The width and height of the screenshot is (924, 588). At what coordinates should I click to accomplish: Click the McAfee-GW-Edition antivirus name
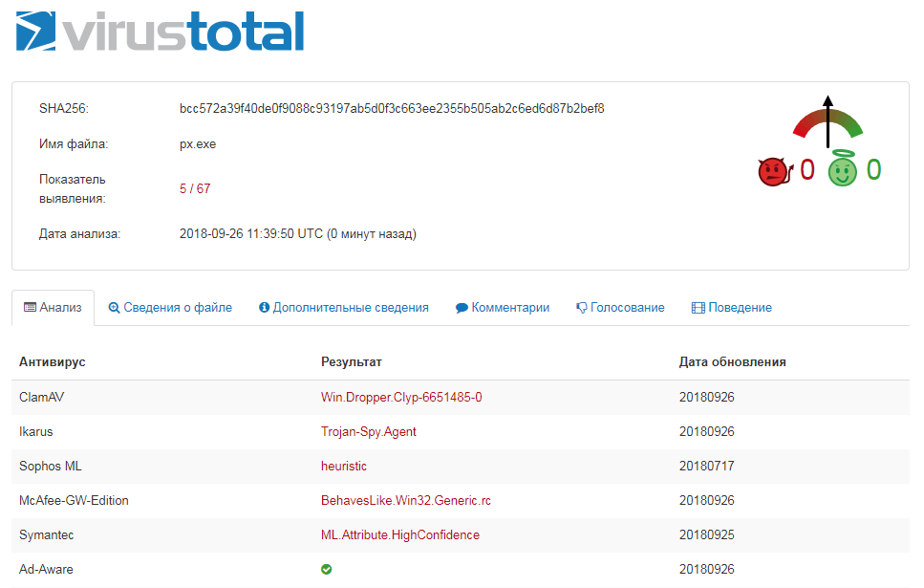[x=74, y=500]
